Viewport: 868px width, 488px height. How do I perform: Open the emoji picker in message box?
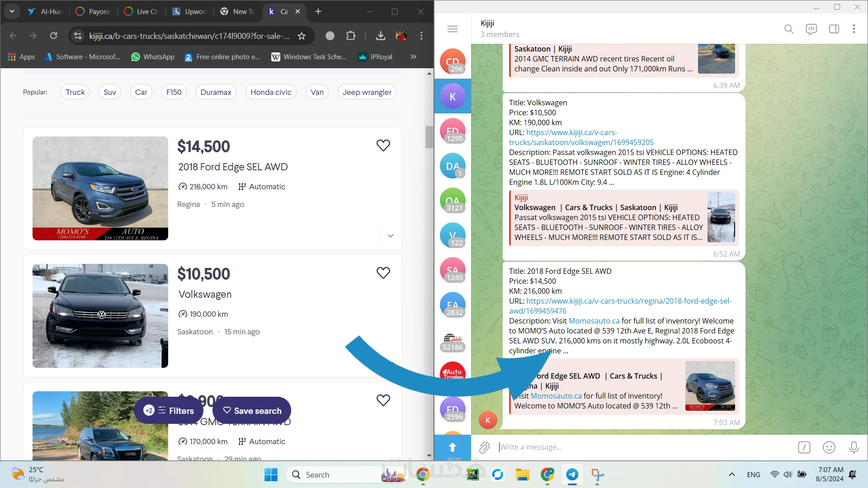tap(829, 447)
